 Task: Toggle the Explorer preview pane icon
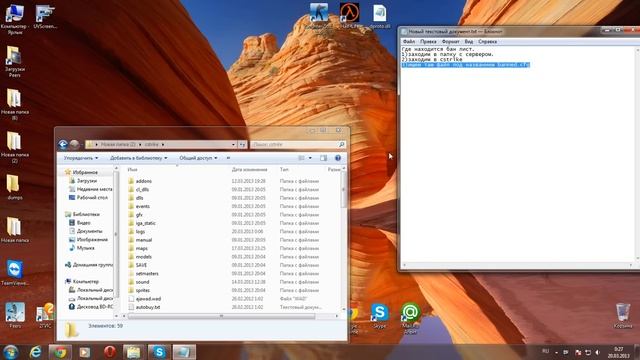323,158
